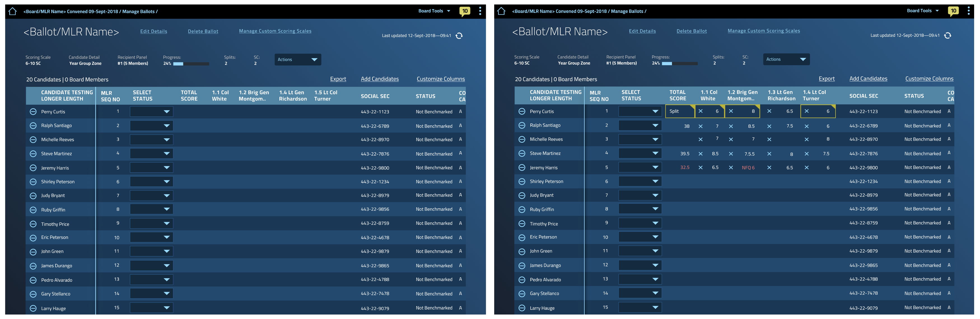Refresh last updated icon in left screen
Image resolution: width=980 pixels, height=319 pixels.
pyautogui.click(x=459, y=36)
